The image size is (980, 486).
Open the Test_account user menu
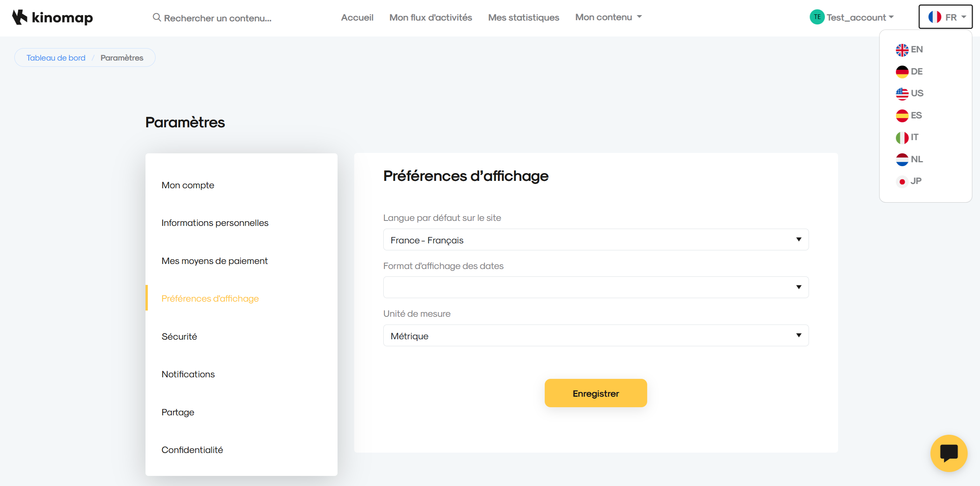pos(860,17)
